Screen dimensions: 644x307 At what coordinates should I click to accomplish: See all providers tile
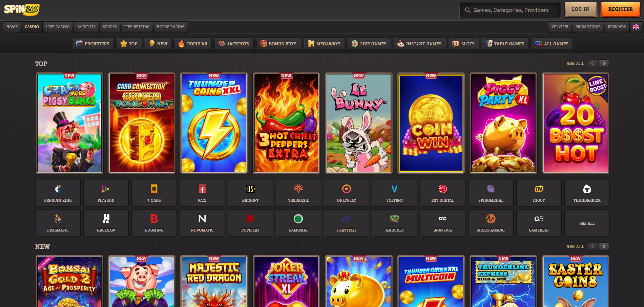(587, 223)
